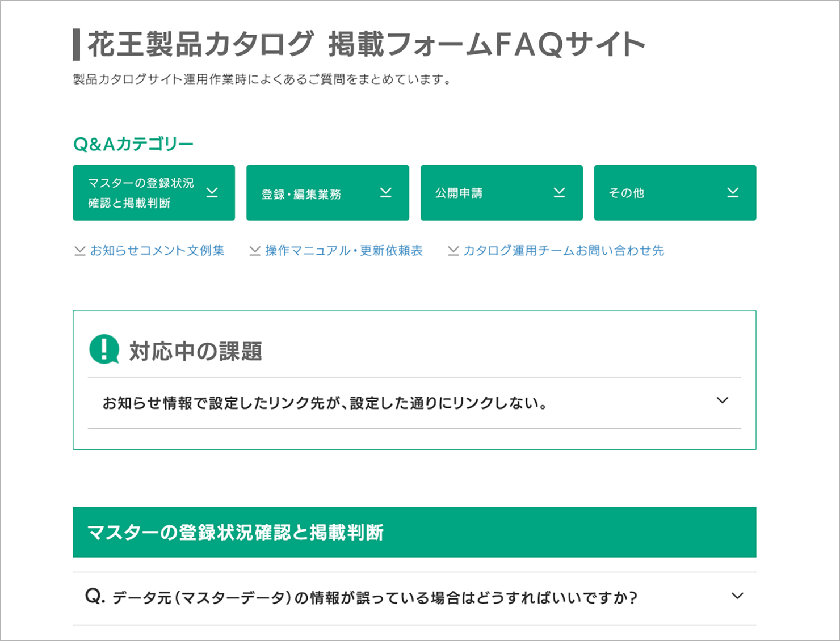Click down-arrow icon on マスターの登録状況 button
Viewport: 840px width, 641px height.
(x=212, y=192)
